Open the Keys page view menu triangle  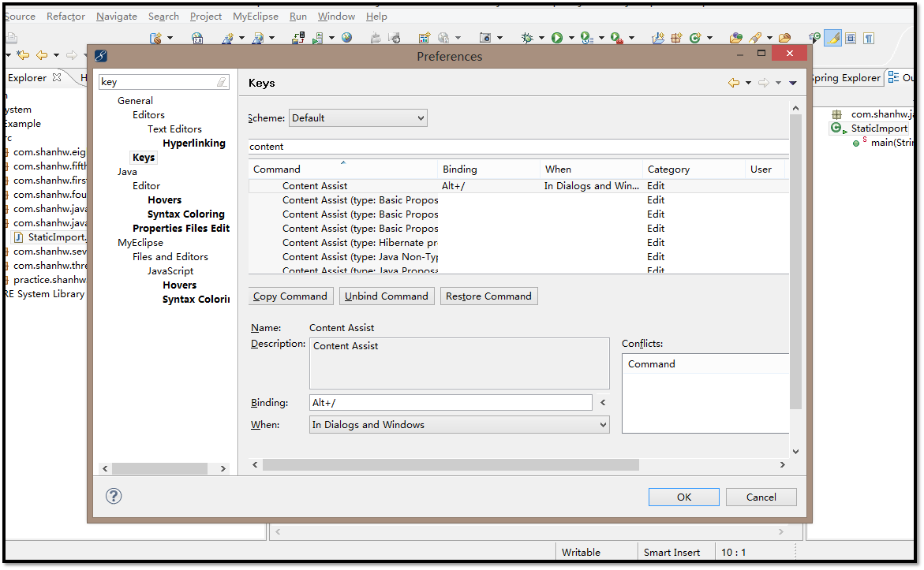point(793,83)
